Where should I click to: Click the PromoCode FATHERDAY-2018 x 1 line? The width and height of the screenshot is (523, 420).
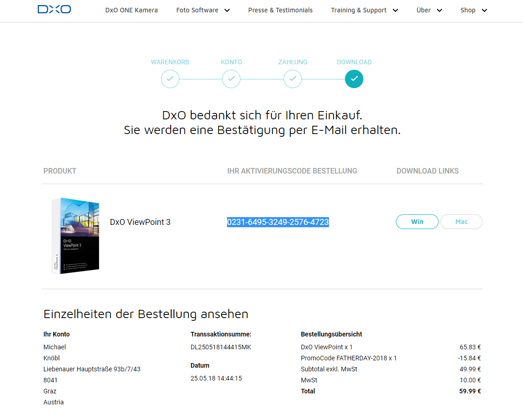tap(349, 358)
